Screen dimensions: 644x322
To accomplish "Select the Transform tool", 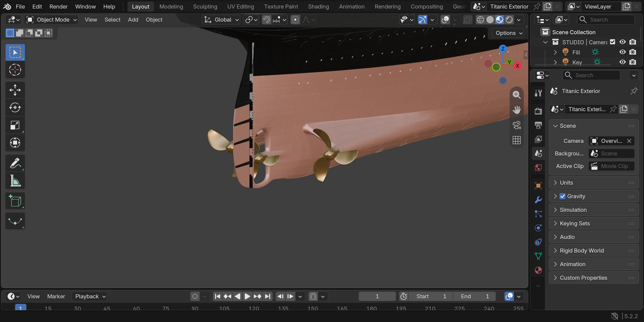I will tap(15, 143).
